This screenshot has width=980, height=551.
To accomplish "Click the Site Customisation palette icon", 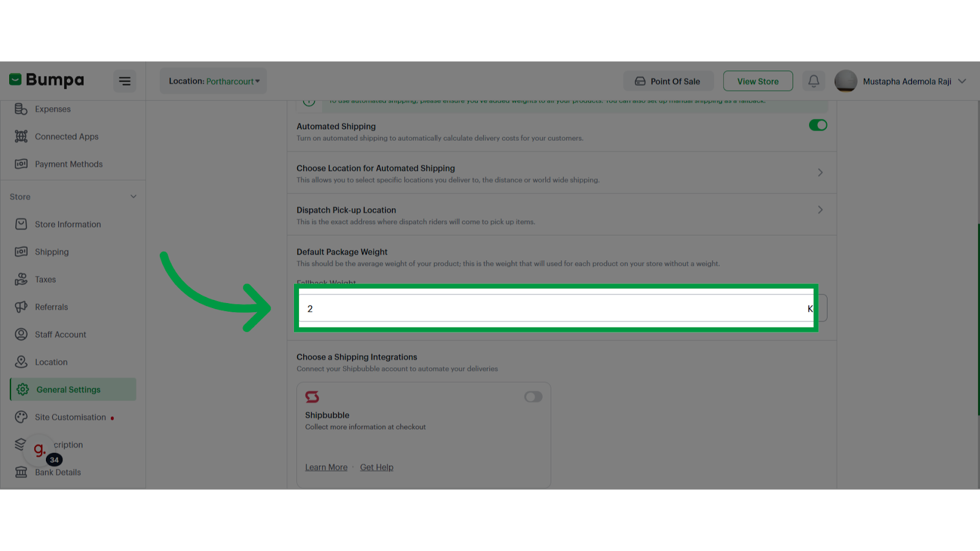I will (x=21, y=417).
